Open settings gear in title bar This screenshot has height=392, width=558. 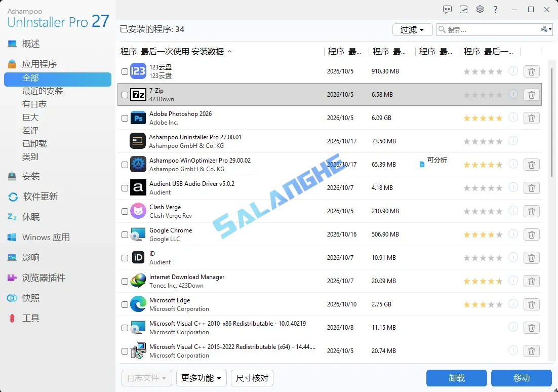480,9
